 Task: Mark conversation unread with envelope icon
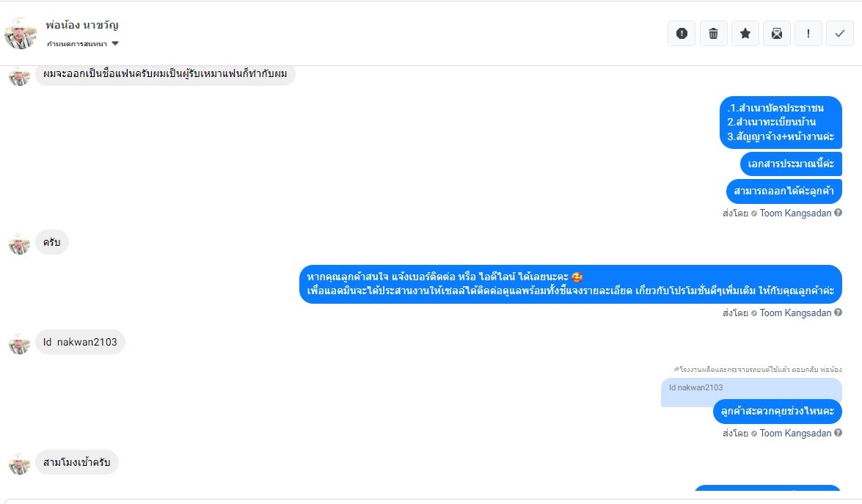click(x=776, y=34)
